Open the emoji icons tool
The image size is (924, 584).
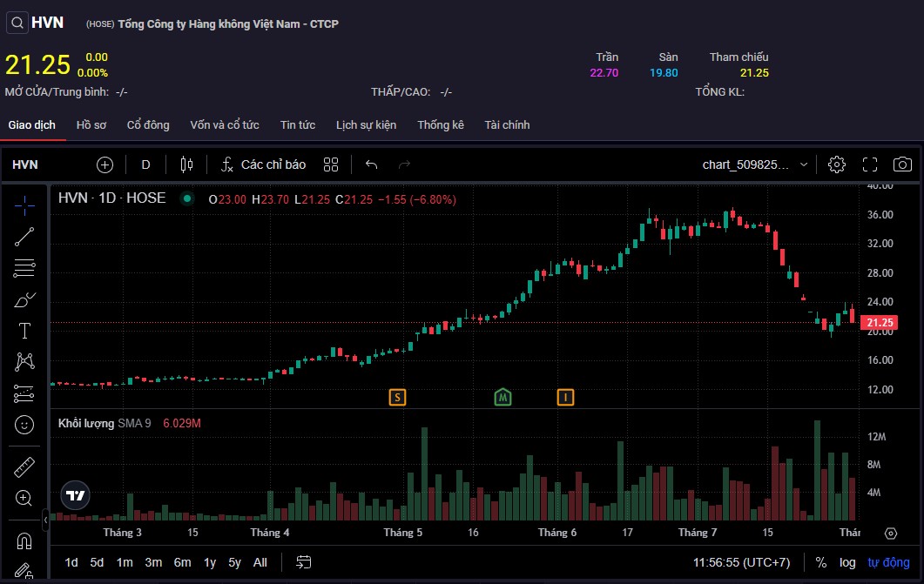point(24,425)
